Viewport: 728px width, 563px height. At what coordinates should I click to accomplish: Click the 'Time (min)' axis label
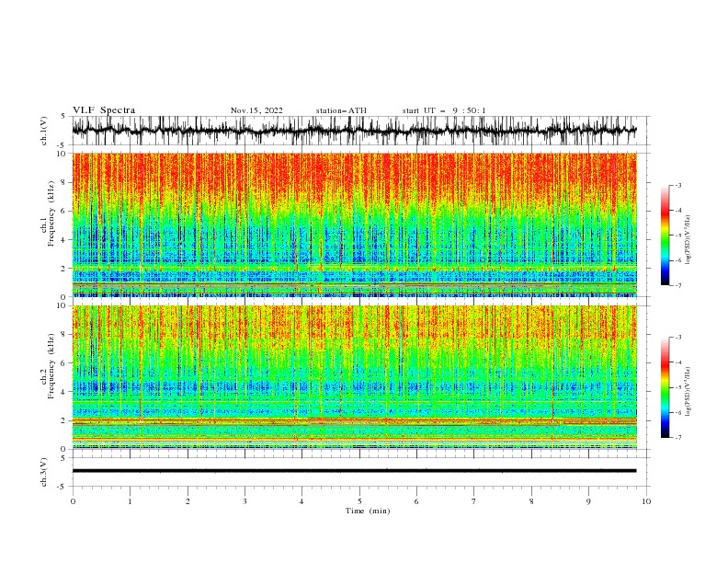[x=368, y=511]
